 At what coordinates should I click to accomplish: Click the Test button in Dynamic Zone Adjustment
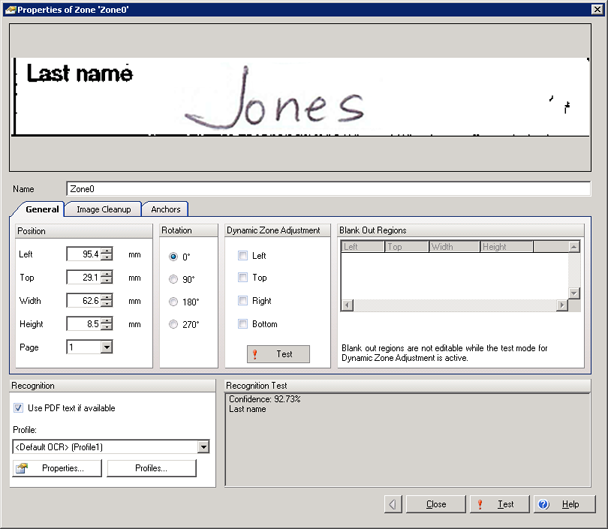pyautogui.click(x=278, y=354)
